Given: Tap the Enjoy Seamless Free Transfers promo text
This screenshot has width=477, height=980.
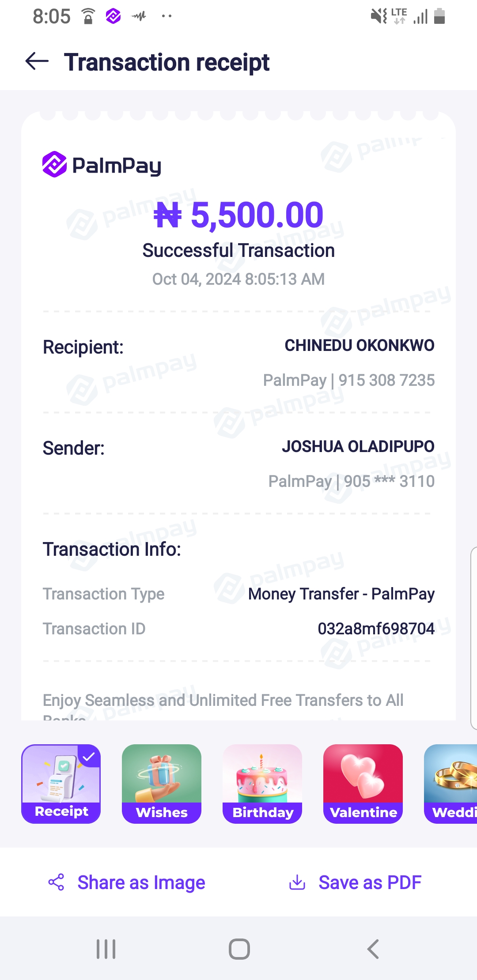Looking at the screenshot, I should coord(223,701).
